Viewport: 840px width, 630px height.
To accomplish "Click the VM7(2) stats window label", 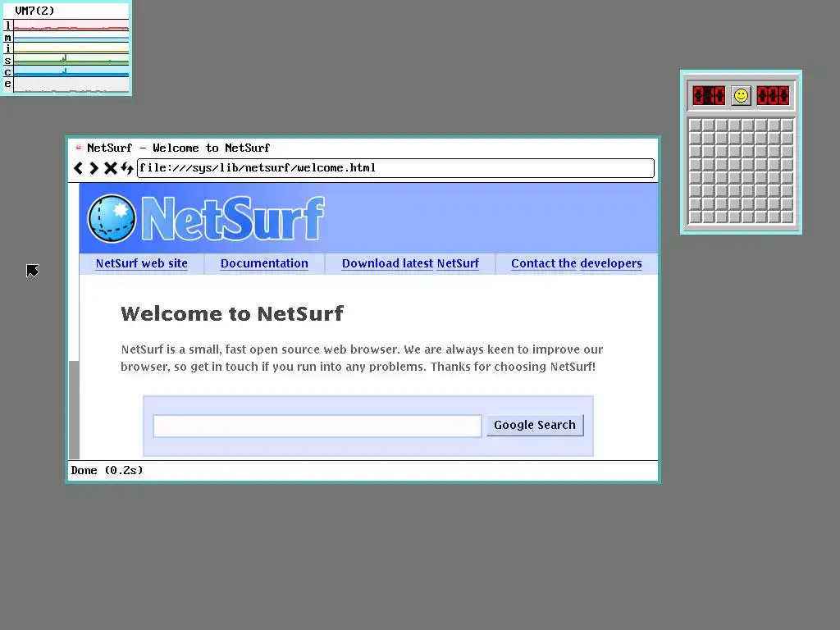I will coord(34,11).
